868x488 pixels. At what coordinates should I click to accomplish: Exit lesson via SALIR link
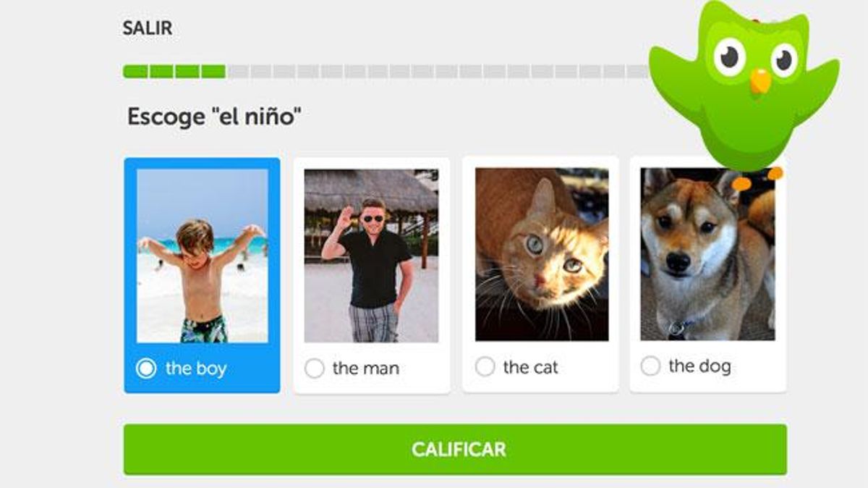tap(147, 29)
